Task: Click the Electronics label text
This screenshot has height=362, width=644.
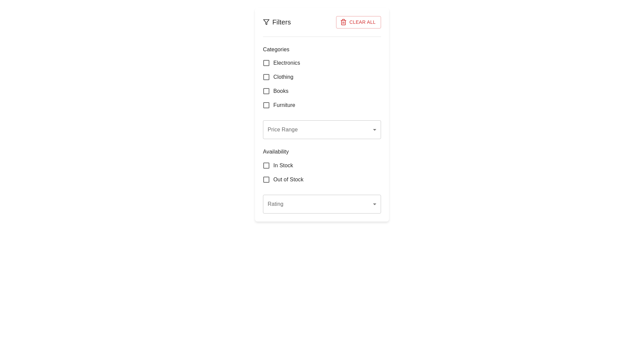Action: coord(286,63)
